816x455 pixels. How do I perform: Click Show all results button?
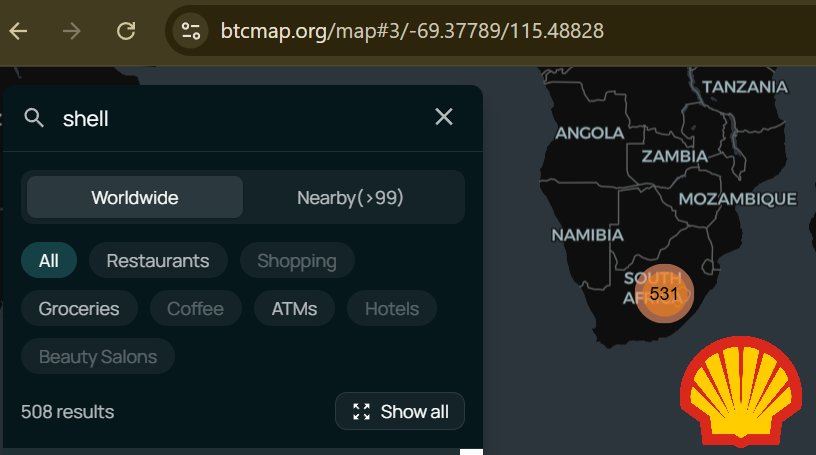400,412
